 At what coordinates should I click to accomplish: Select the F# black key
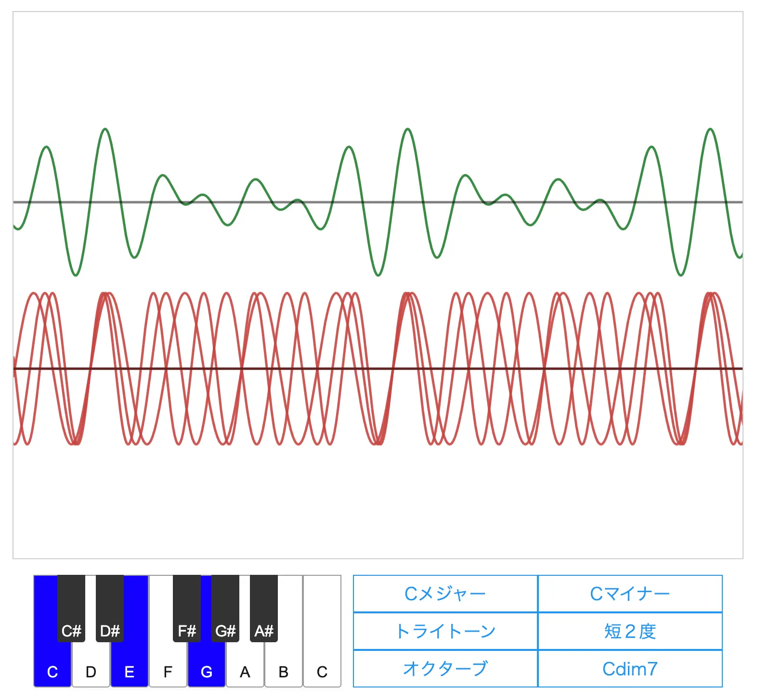[187, 609]
